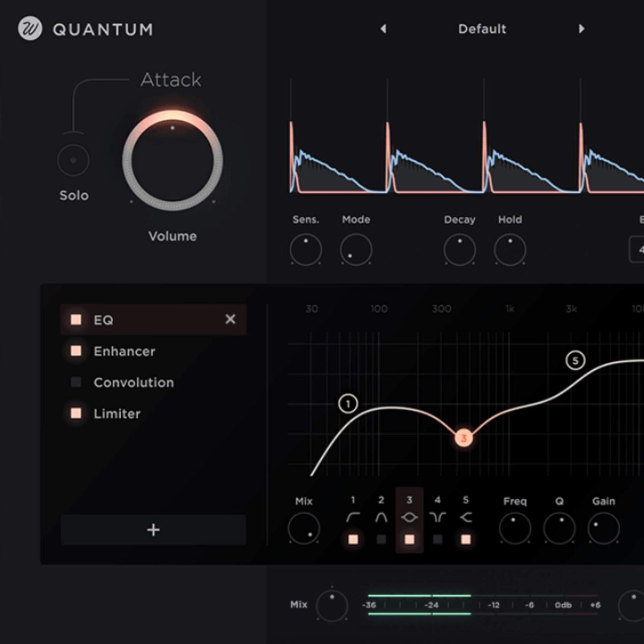Click the Quantum logo icon
644x644 pixels.
click(30, 29)
